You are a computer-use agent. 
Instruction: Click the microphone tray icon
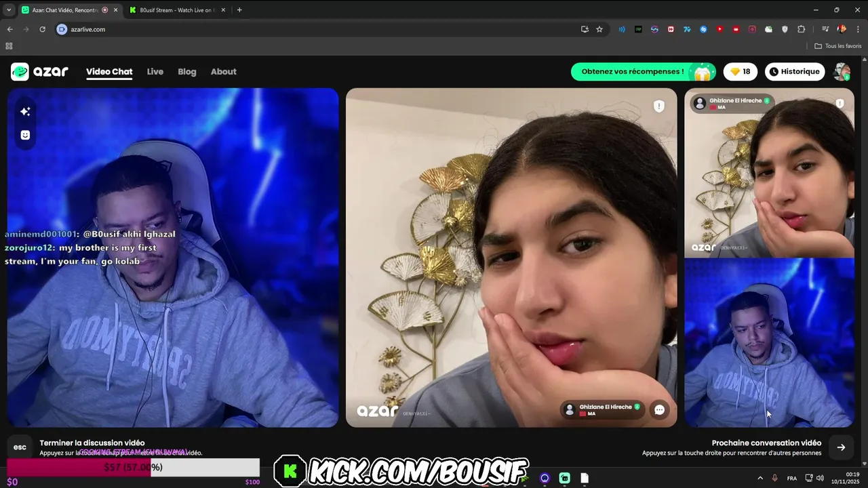point(774,478)
